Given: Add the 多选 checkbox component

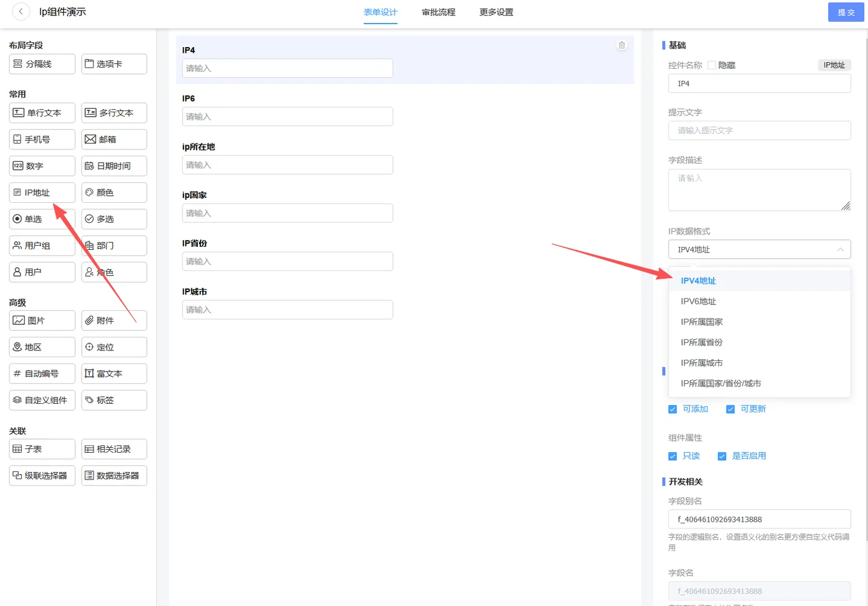Looking at the screenshot, I should coord(114,219).
